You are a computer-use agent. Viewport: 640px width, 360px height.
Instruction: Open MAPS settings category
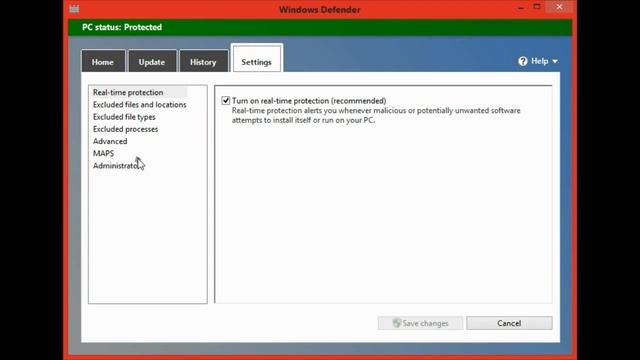click(103, 153)
